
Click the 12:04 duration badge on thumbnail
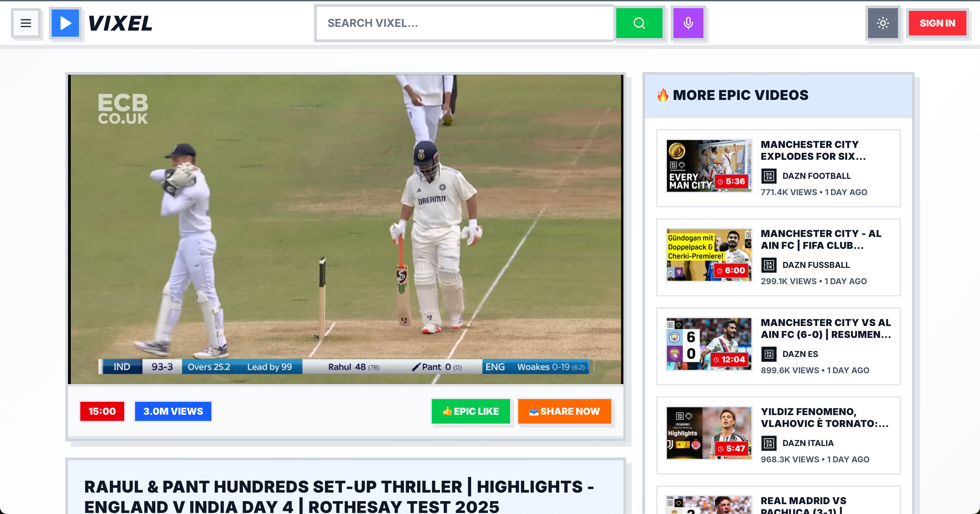729,359
